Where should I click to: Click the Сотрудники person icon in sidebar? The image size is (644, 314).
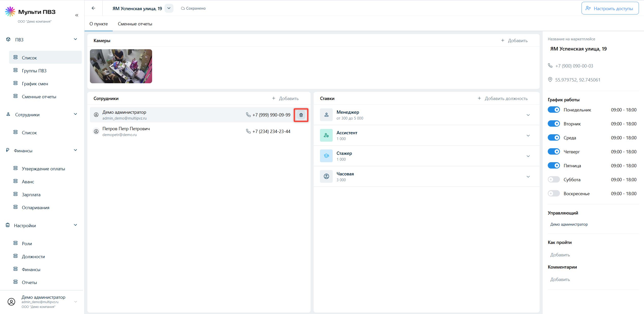[8, 114]
